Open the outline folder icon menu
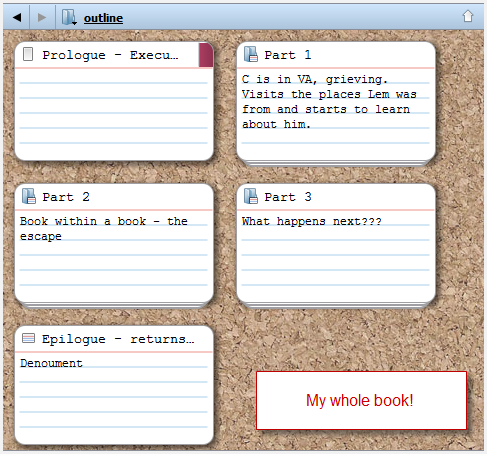487x454 pixels. (x=69, y=17)
